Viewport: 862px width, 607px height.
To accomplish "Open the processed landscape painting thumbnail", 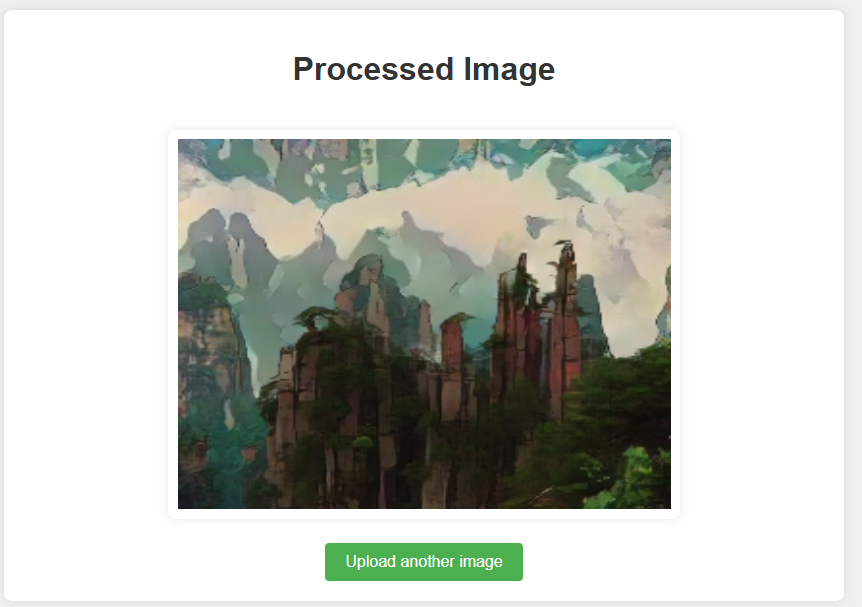I will point(424,324).
